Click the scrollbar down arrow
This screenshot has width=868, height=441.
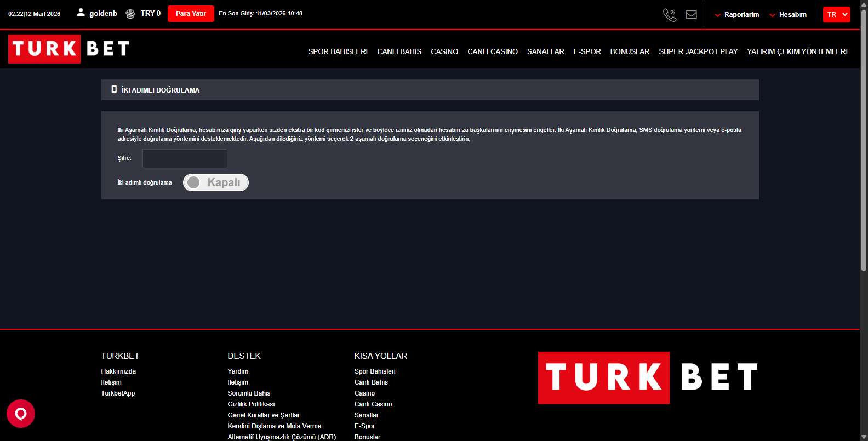click(864, 437)
